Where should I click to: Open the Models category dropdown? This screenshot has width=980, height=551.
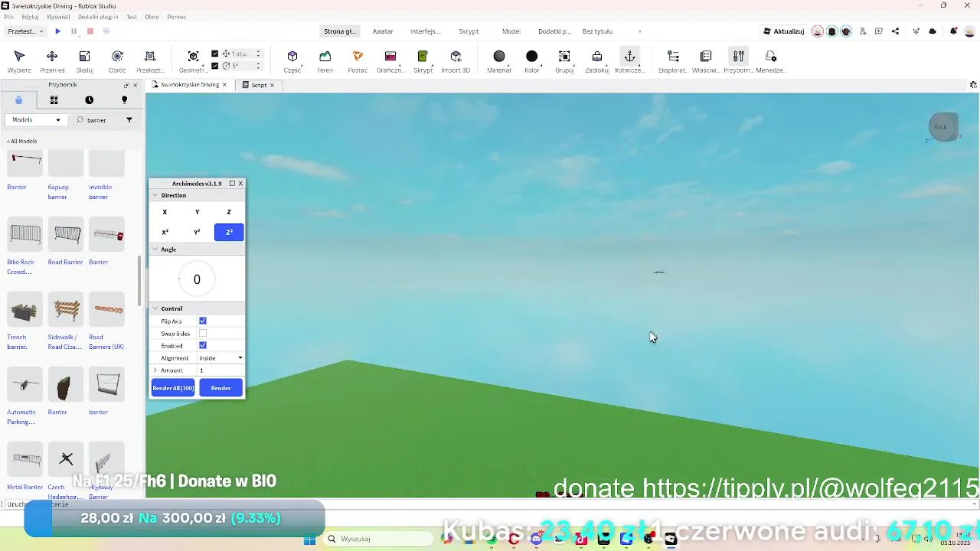(x=35, y=120)
